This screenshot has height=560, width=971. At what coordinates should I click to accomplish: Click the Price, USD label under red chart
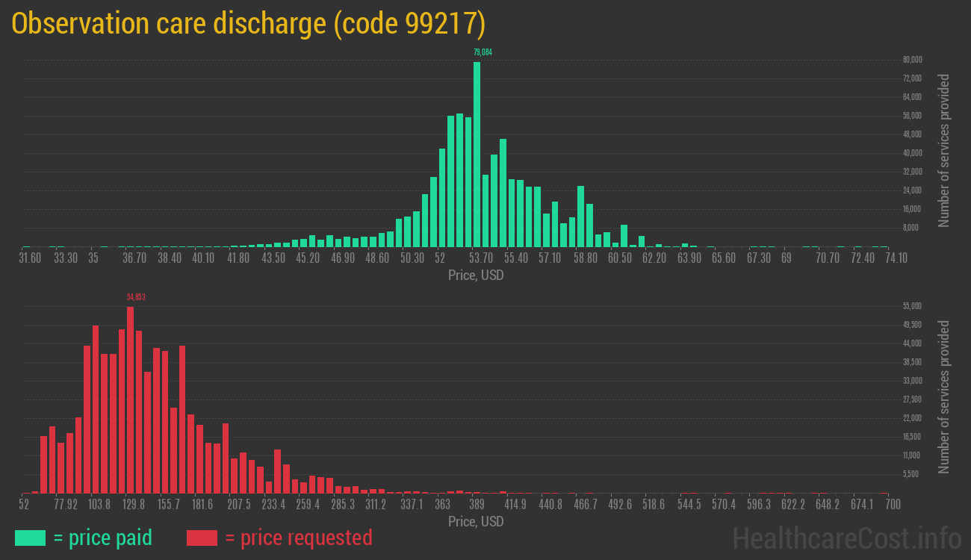476,522
